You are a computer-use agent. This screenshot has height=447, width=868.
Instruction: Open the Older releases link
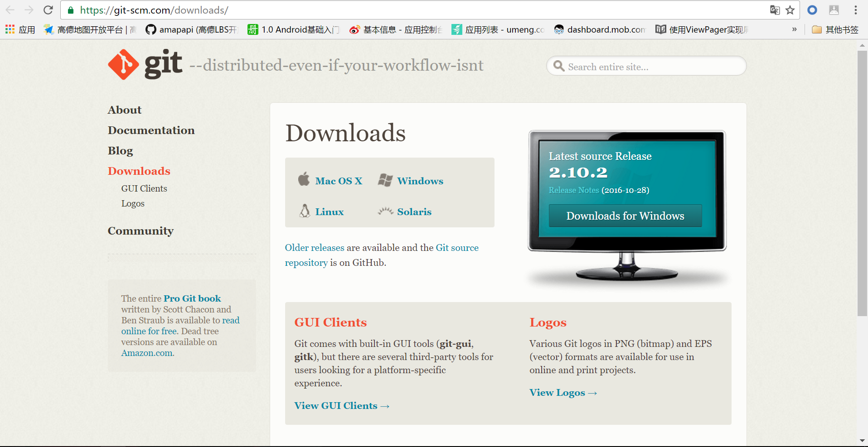315,248
